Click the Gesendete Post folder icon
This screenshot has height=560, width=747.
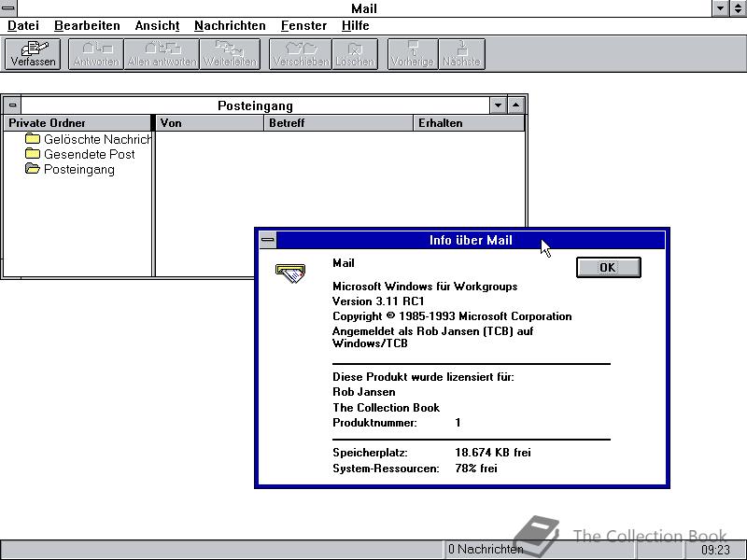pos(33,153)
